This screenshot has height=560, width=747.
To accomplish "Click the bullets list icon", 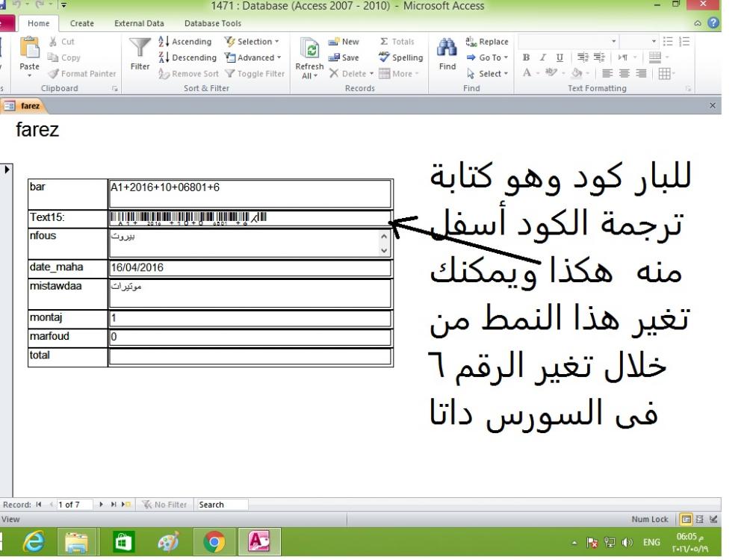I will point(668,41).
